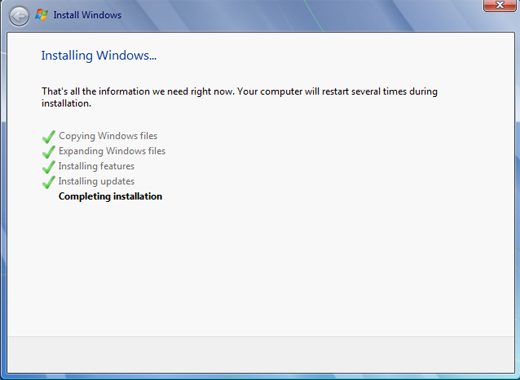Select the 'Installing updates' step text
This screenshot has height=380, width=520.
96,181
